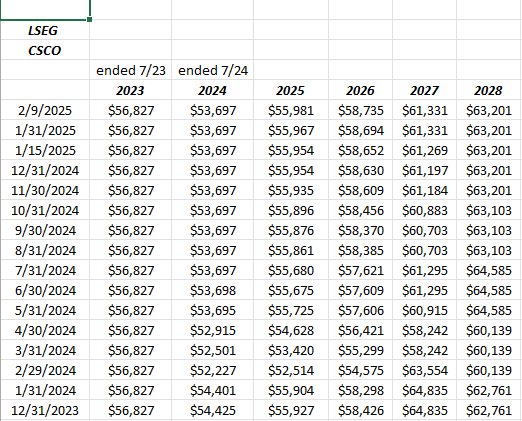Select the 12/31/2024 date cell

[45, 170]
